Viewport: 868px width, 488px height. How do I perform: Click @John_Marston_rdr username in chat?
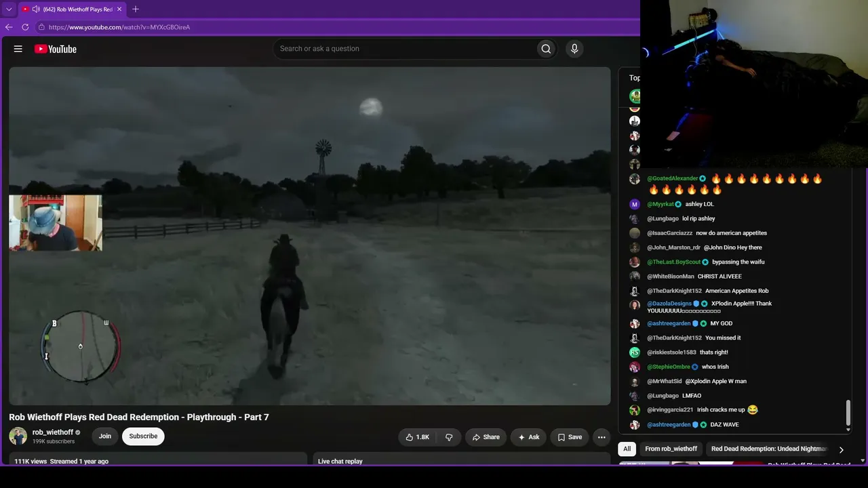tap(674, 248)
